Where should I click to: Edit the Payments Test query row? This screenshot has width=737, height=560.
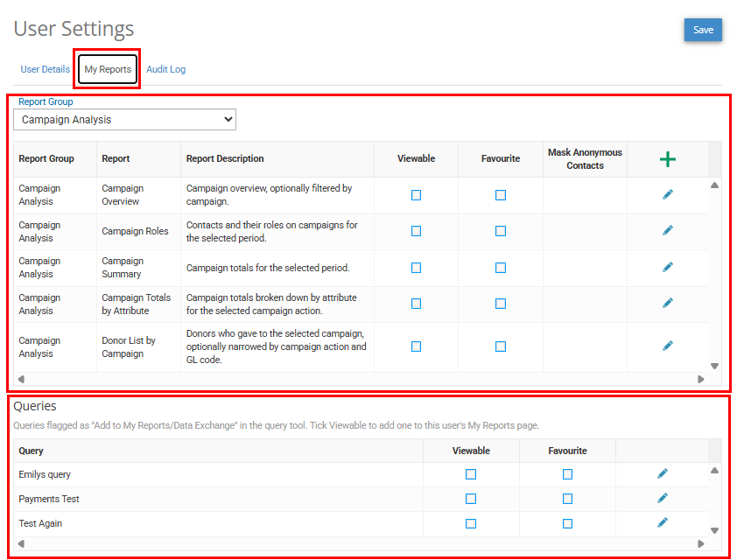tap(663, 498)
